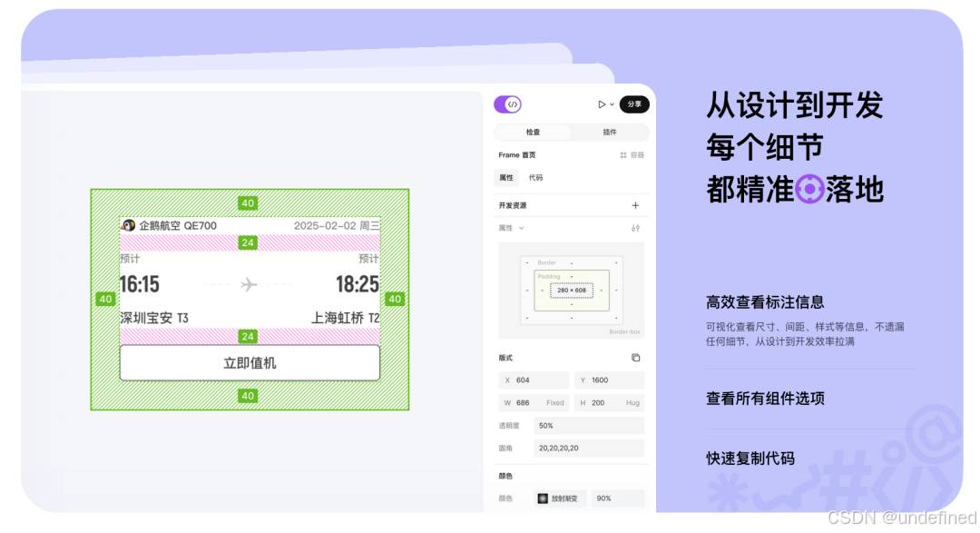
Task: Click the top 40 padding label
Action: (x=248, y=203)
